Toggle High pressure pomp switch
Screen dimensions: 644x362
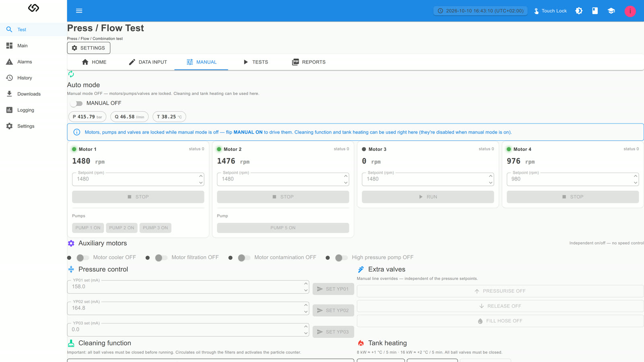point(341,257)
